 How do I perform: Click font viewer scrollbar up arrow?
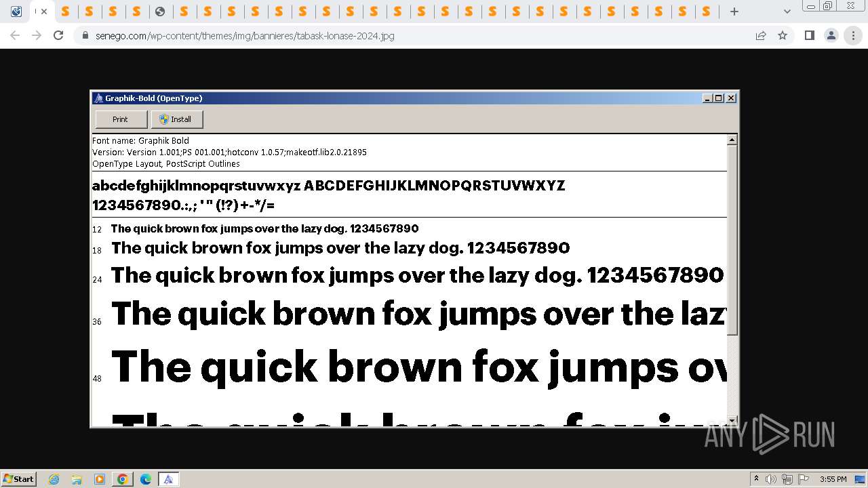pos(732,140)
